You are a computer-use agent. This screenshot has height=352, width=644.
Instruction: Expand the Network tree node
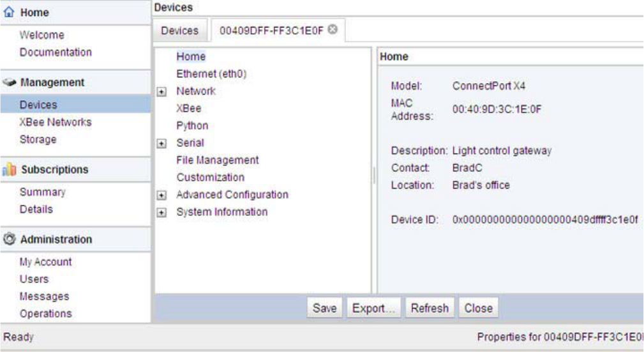pyautogui.click(x=162, y=92)
